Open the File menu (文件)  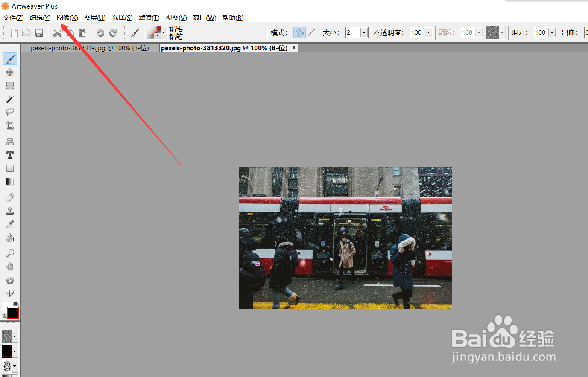click(x=13, y=18)
